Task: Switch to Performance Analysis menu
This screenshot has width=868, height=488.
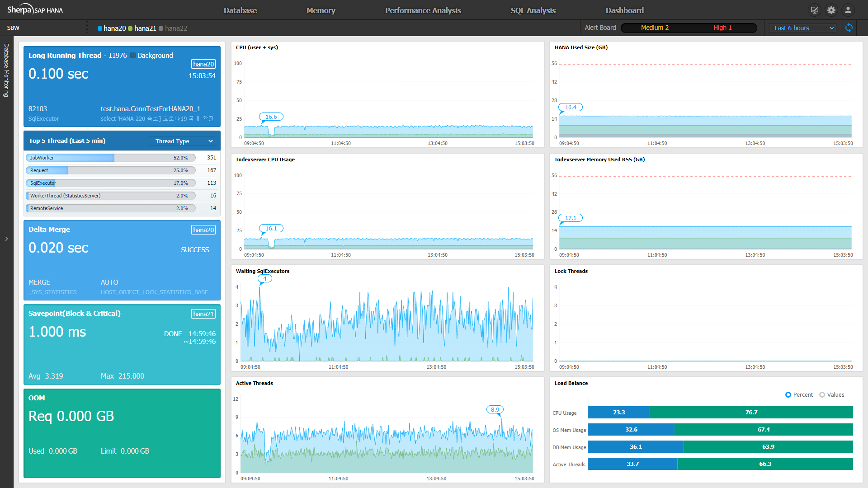Action: [423, 10]
